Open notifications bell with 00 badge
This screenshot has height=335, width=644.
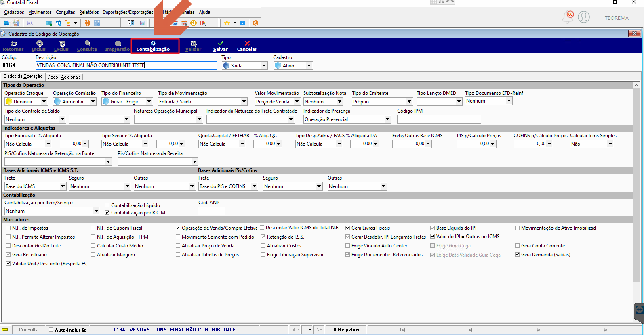568,17
